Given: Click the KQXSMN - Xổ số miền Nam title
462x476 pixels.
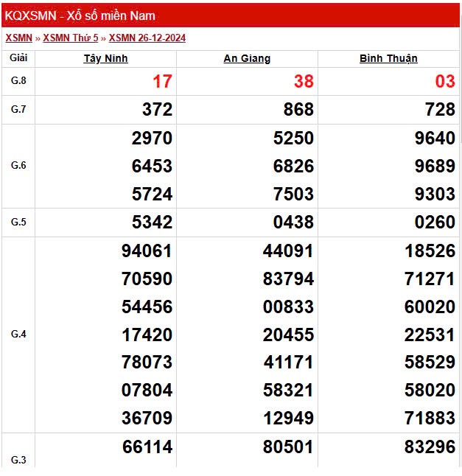Looking at the screenshot, I should pyautogui.click(x=80, y=15).
